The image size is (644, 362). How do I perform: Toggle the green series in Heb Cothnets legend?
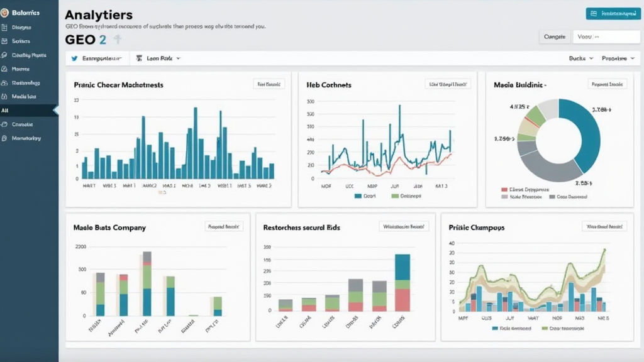coord(394,196)
